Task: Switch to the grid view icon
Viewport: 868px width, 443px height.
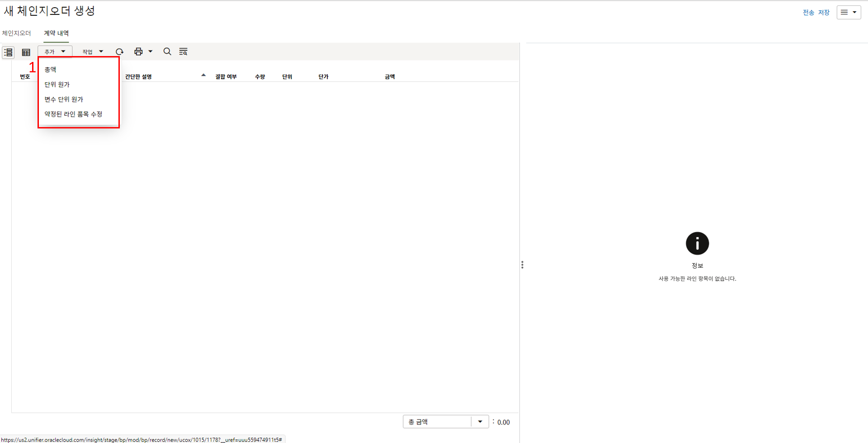Action: (x=26, y=52)
